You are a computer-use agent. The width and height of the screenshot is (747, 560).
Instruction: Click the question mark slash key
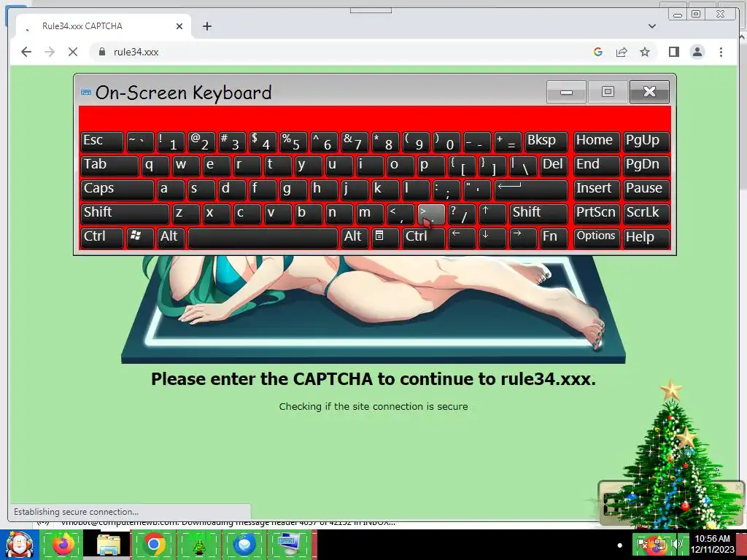click(462, 214)
